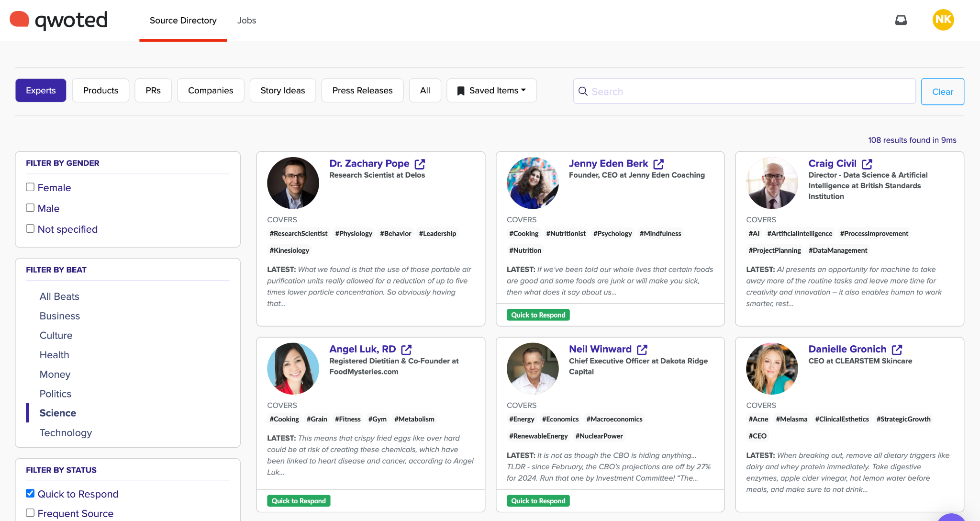The width and height of the screenshot is (980, 521).
Task: Click the #ArtificialIntelligence tag
Action: coord(800,234)
